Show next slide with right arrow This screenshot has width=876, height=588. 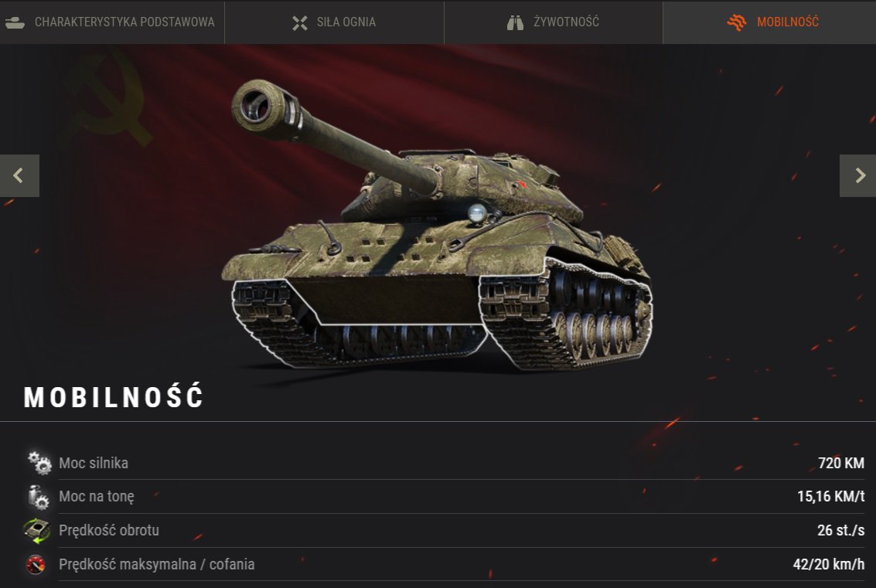[858, 176]
